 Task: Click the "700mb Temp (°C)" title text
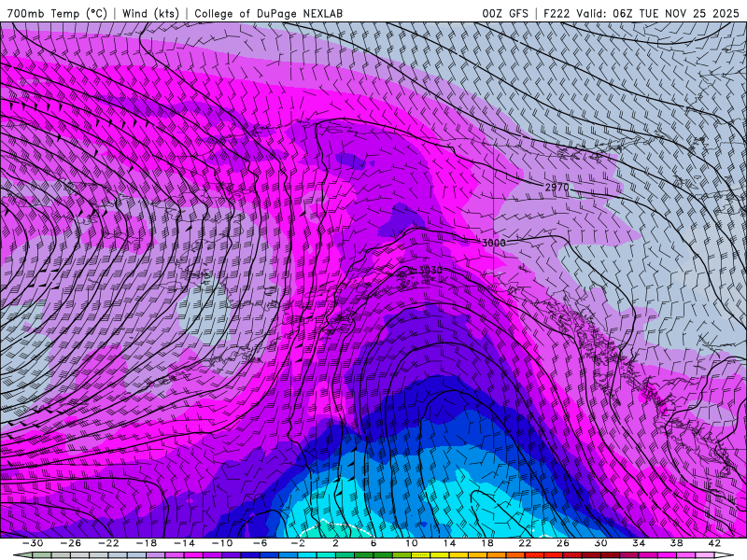(x=57, y=13)
